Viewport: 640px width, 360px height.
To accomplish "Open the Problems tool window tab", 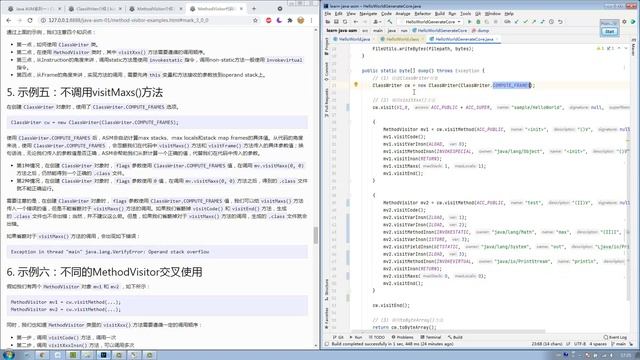I will 402,337.
